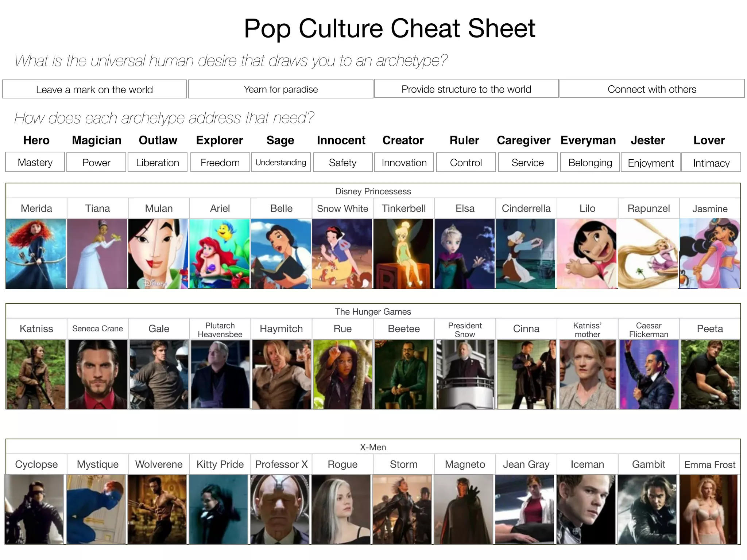The image size is (747, 560).
Task: Click the 'Pop Culture Cheat Sheet' title
Action: (389, 28)
